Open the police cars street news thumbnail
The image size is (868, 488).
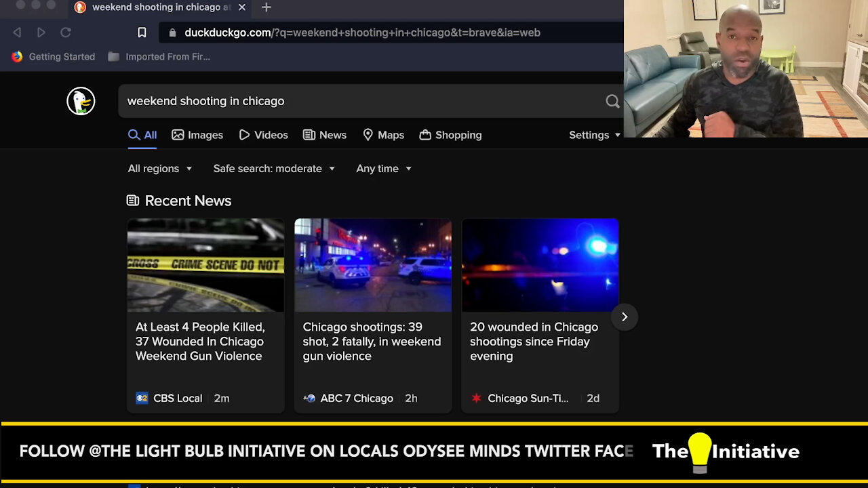click(x=373, y=265)
